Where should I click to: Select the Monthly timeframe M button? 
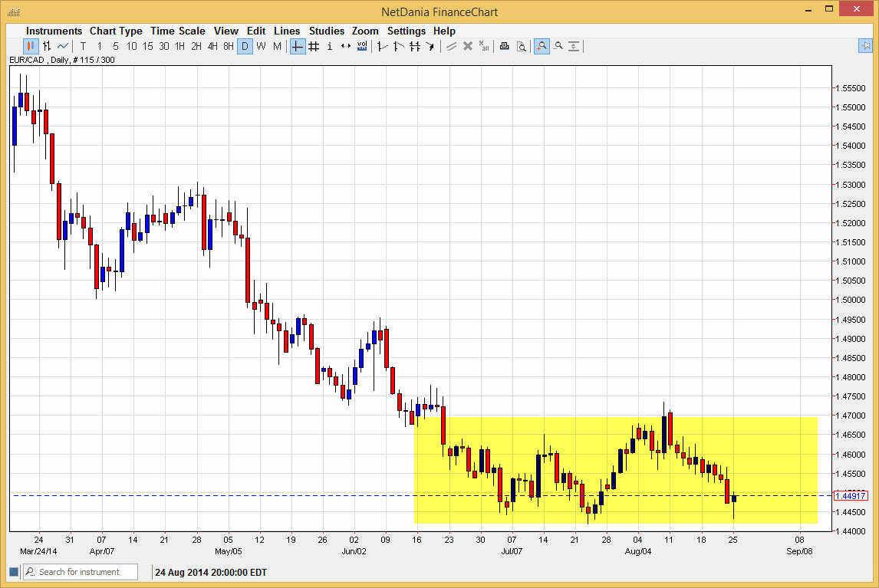click(x=277, y=46)
